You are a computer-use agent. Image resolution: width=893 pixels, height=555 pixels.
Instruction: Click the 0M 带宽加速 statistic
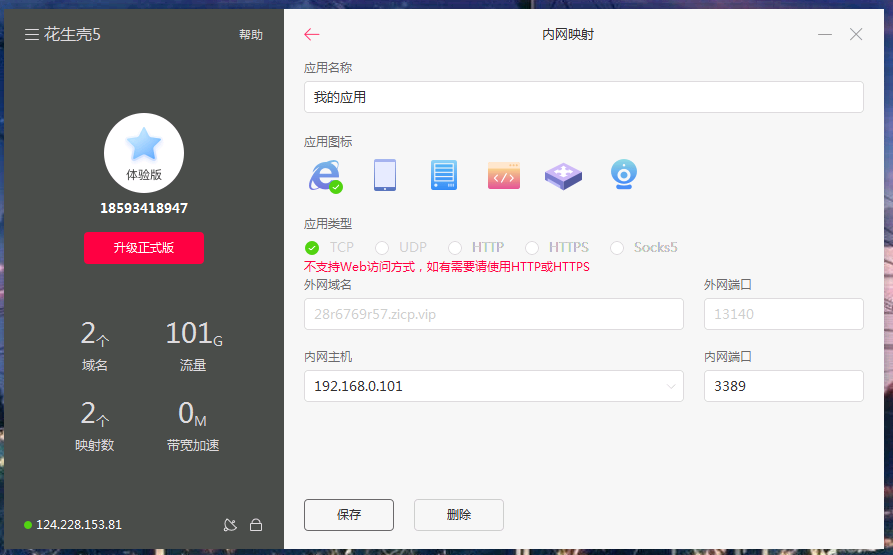coord(193,425)
